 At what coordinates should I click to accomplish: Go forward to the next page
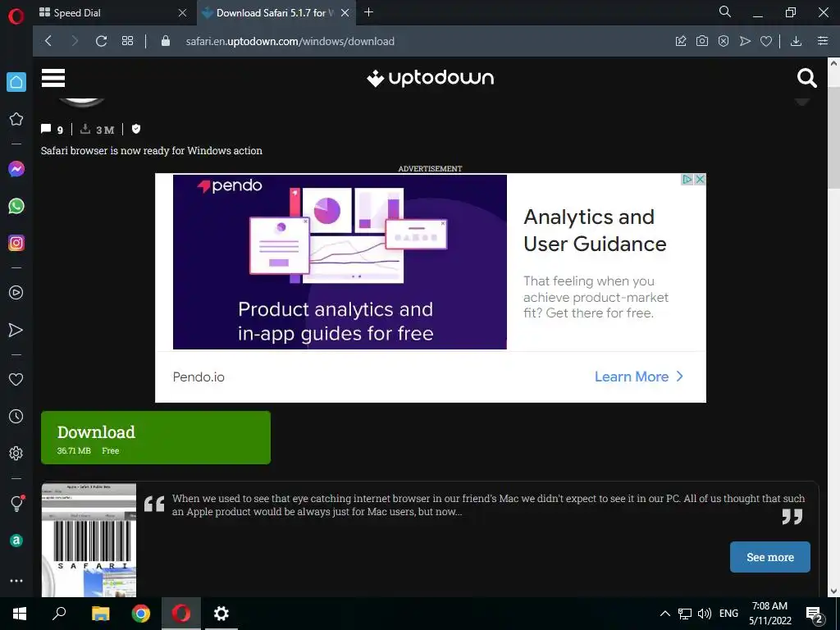tap(75, 41)
